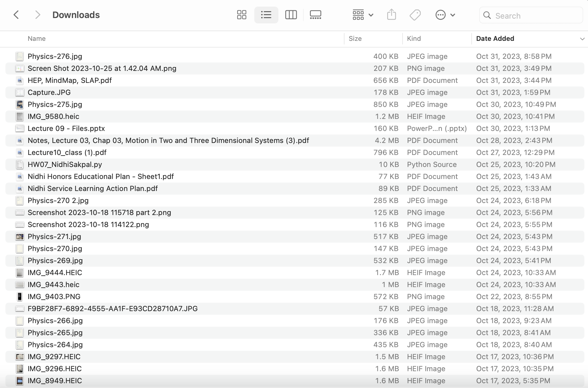The height and width of the screenshot is (388, 588).
Task: Sort files by Size column
Action: coord(355,39)
